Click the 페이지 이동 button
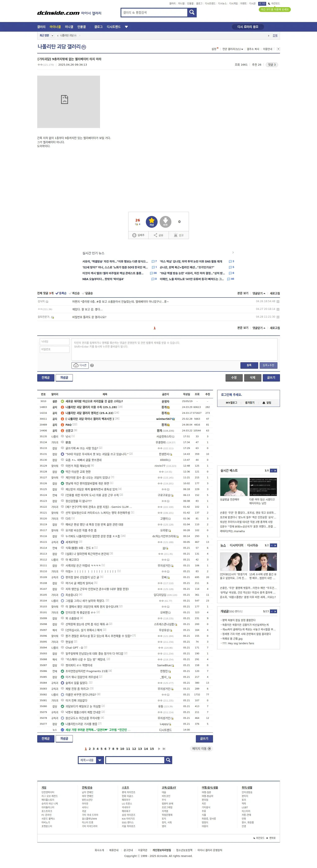 [x=201, y=749]
